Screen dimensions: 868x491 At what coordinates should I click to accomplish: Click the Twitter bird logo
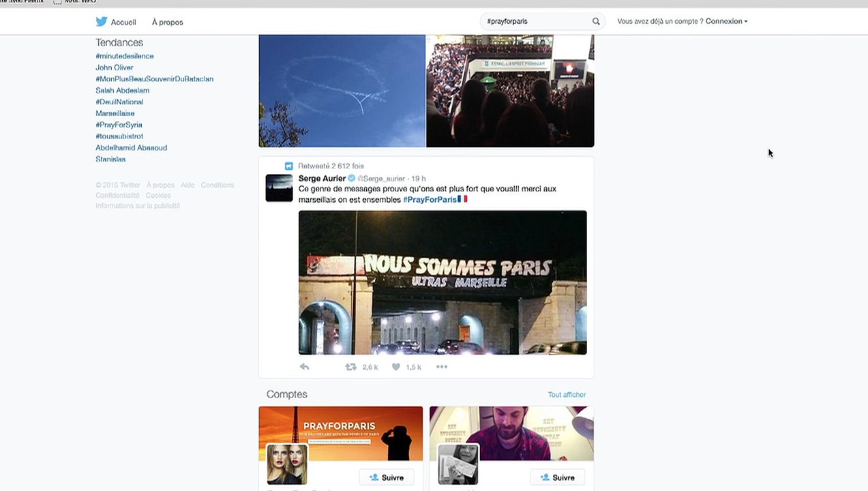[x=102, y=22]
